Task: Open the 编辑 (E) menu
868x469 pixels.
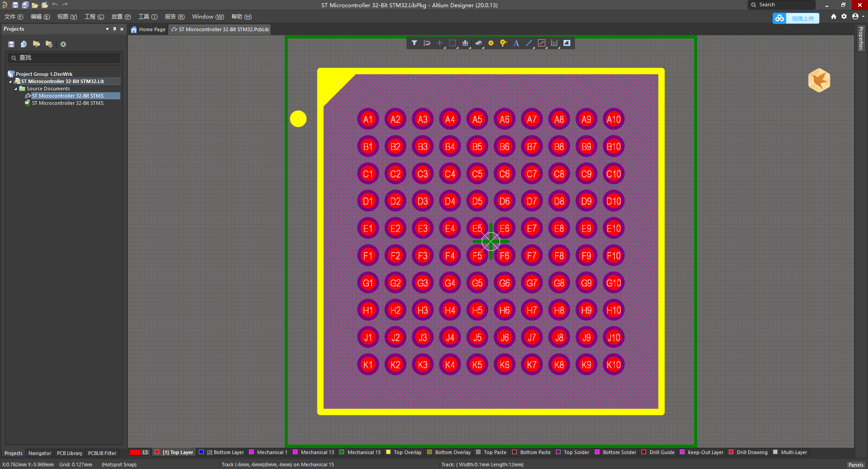Action: tap(40, 17)
